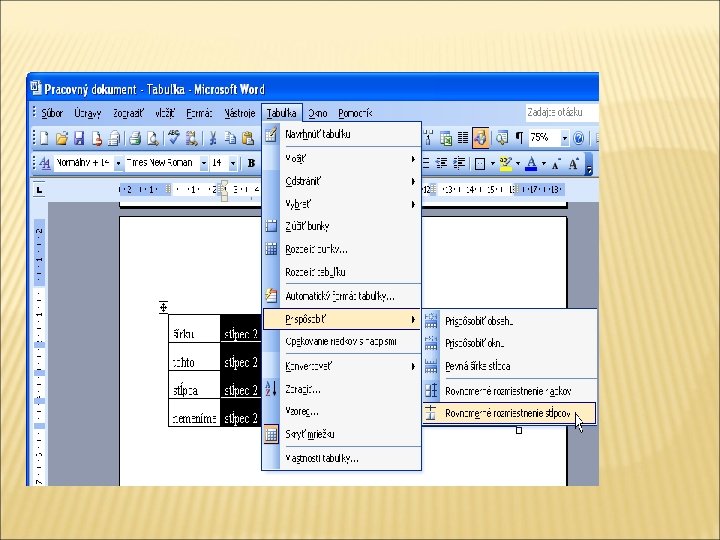This screenshot has width=720, height=540.
Task: Open Print Preview from the toolbar
Action: coord(152,138)
